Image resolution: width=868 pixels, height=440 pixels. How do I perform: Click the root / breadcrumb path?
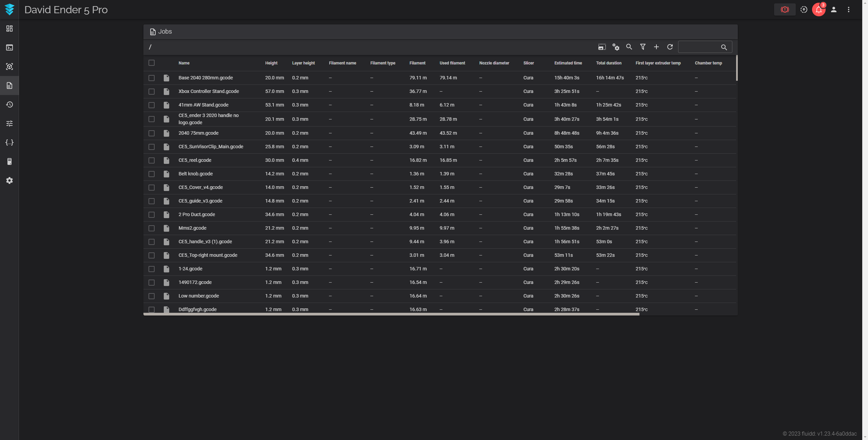[150, 47]
